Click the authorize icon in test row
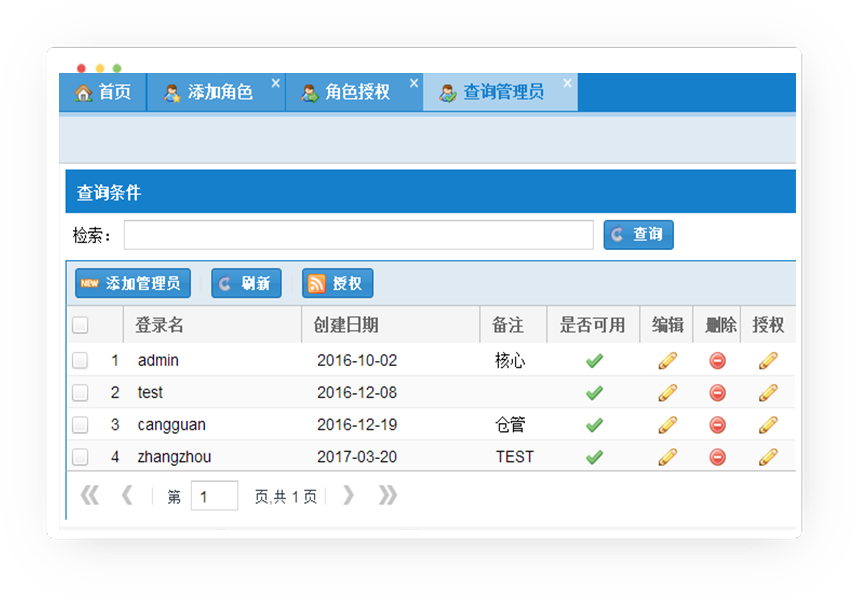Image resolution: width=855 pixels, height=600 pixels. (768, 393)
